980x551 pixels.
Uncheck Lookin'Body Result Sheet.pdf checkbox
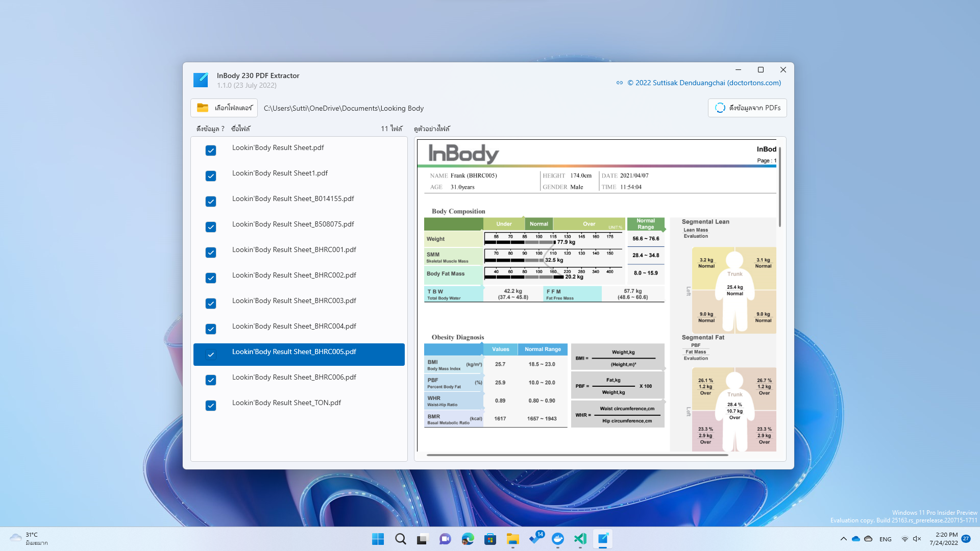[211, 151]
